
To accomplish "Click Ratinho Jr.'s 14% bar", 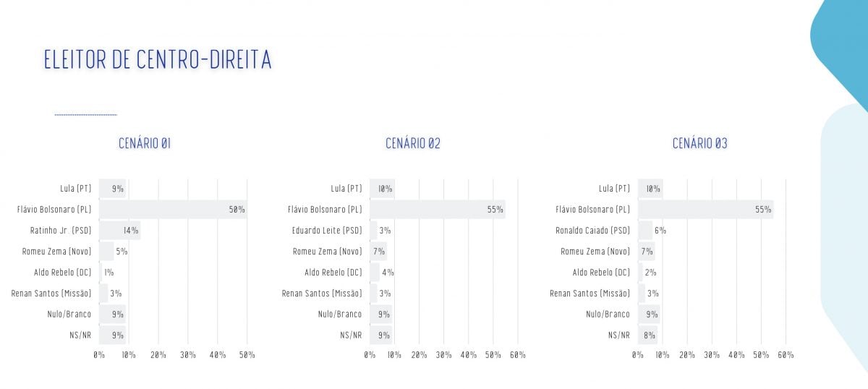I will tap(119, 231).
